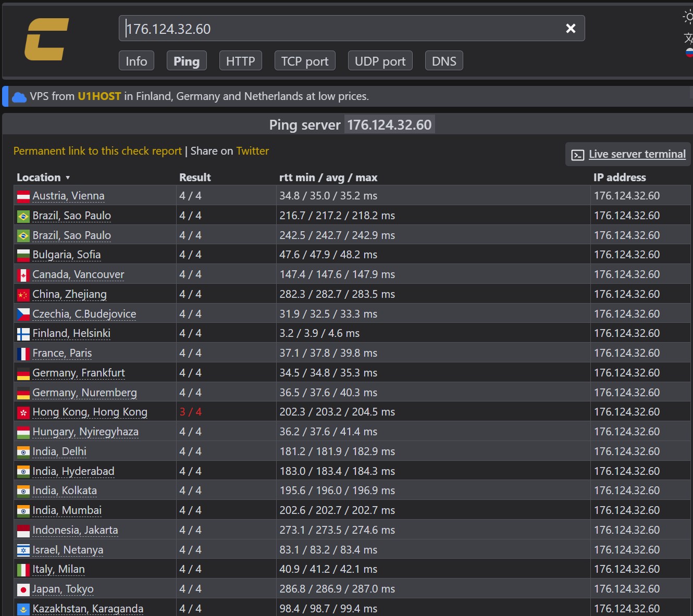The width and height of the screenshot is (693, 616).
Task: Open the UDP port tab
Action: click(380, 61)
